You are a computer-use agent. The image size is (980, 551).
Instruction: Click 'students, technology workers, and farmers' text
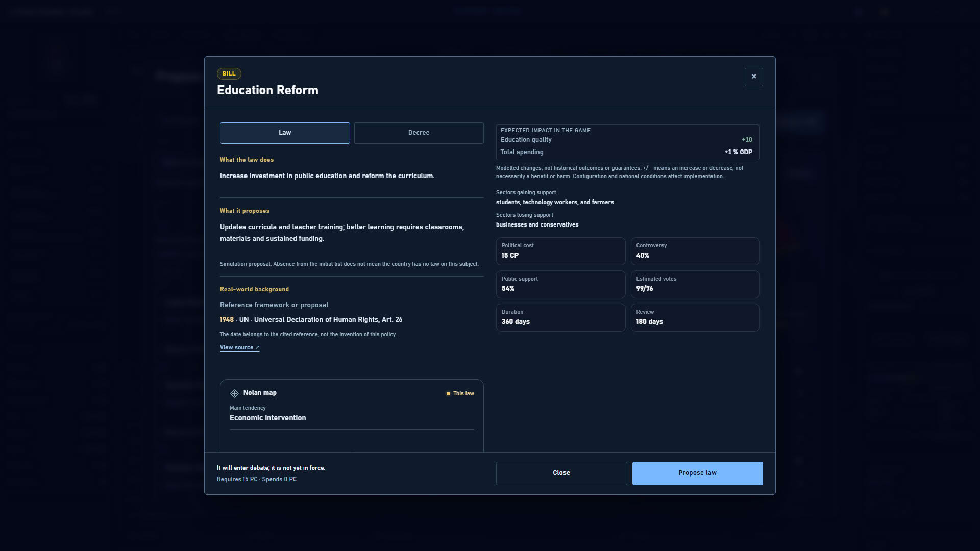[x=555, y=202]
